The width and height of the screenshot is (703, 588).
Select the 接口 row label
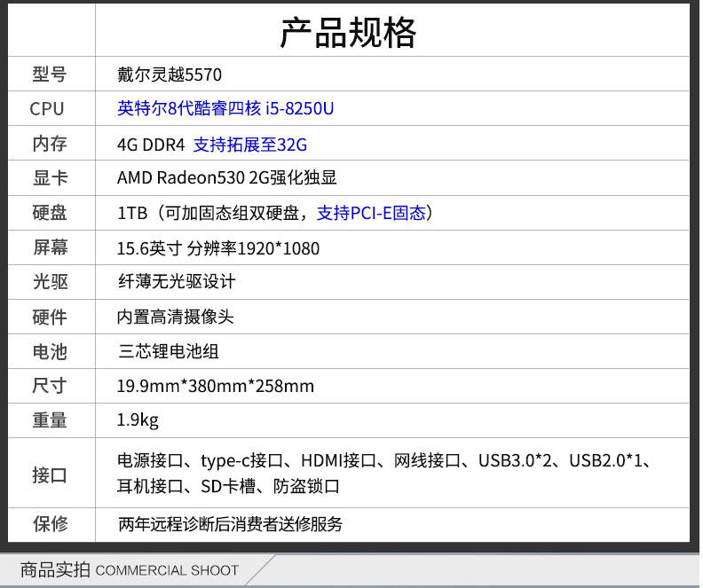pyautogui.click(x=50, y=475)
